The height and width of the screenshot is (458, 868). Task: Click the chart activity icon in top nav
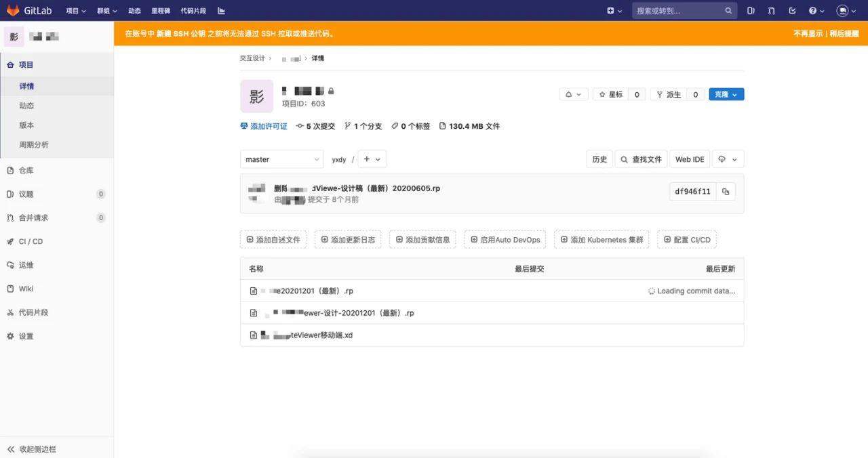[221, 11]
